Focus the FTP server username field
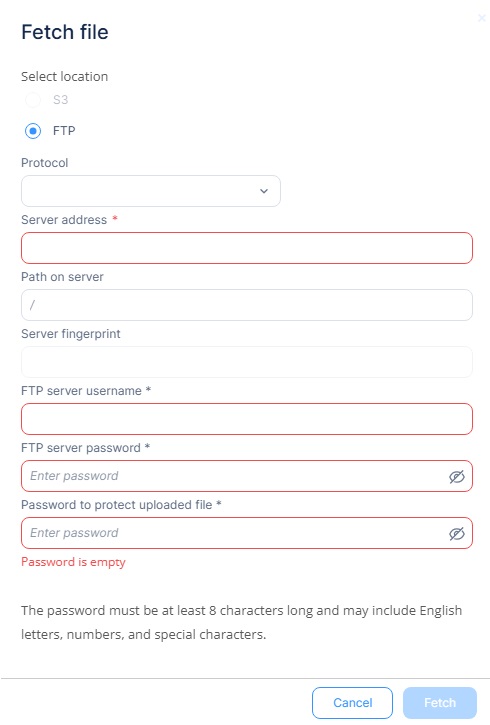The image size is (490, 725). (x=247, y=419)
